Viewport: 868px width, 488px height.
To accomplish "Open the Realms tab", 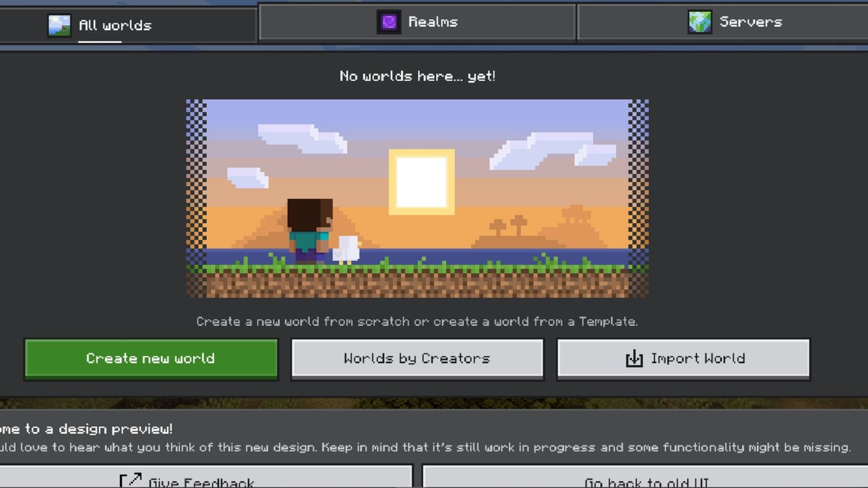I will 432,22.
